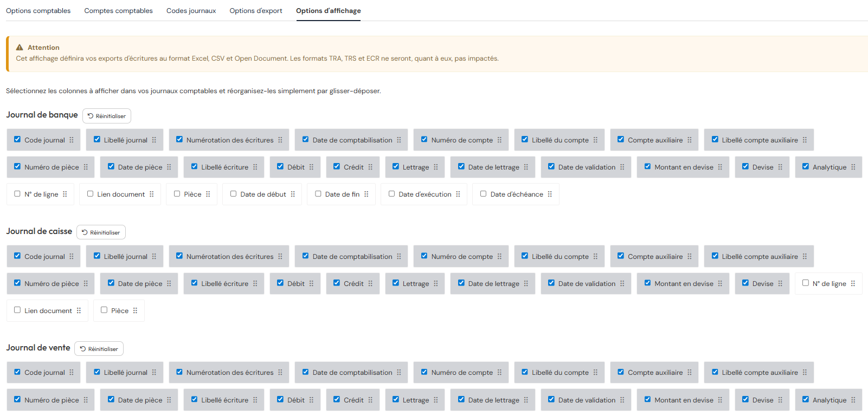Image resolution: width=868 pixels, height=416 pixels.
Task: Click the grip icon on Journal de banque Compte auxiliaire
Action: point(689,140)
